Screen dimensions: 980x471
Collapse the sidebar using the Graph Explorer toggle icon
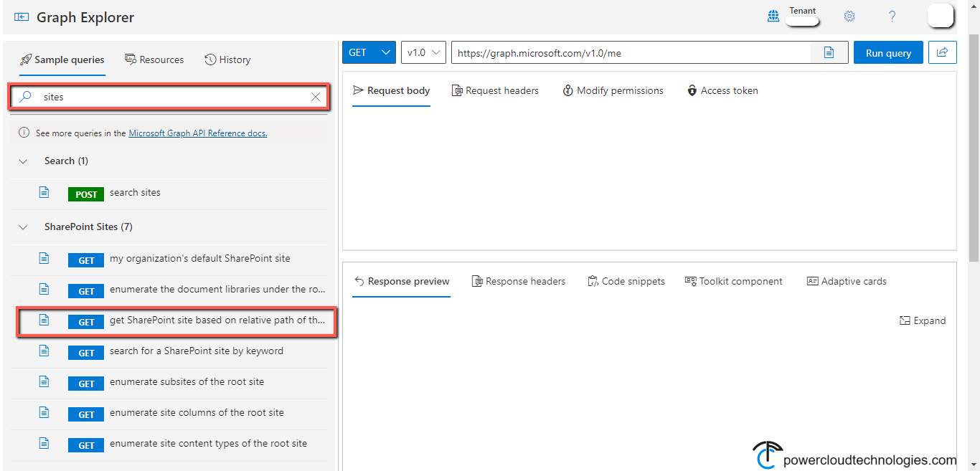(x=22, y=17)
